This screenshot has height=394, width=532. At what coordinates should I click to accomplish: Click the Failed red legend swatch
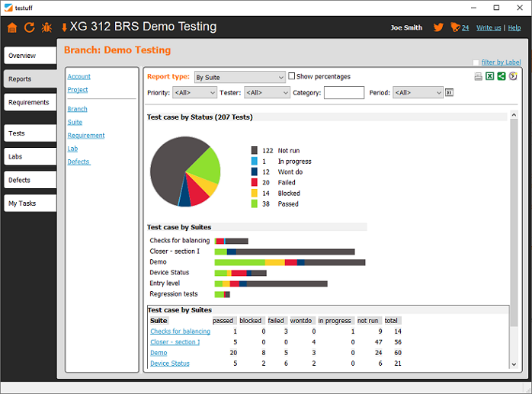pyautogui.click(x=254, y=183)
